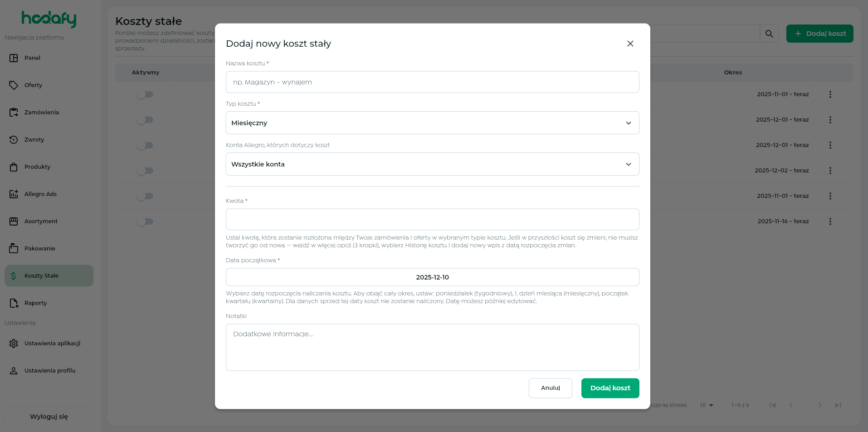Select the Allegro Ads chart icon
Image resolution: width=868 pixels, height=432 pixels.
[14, 194]
